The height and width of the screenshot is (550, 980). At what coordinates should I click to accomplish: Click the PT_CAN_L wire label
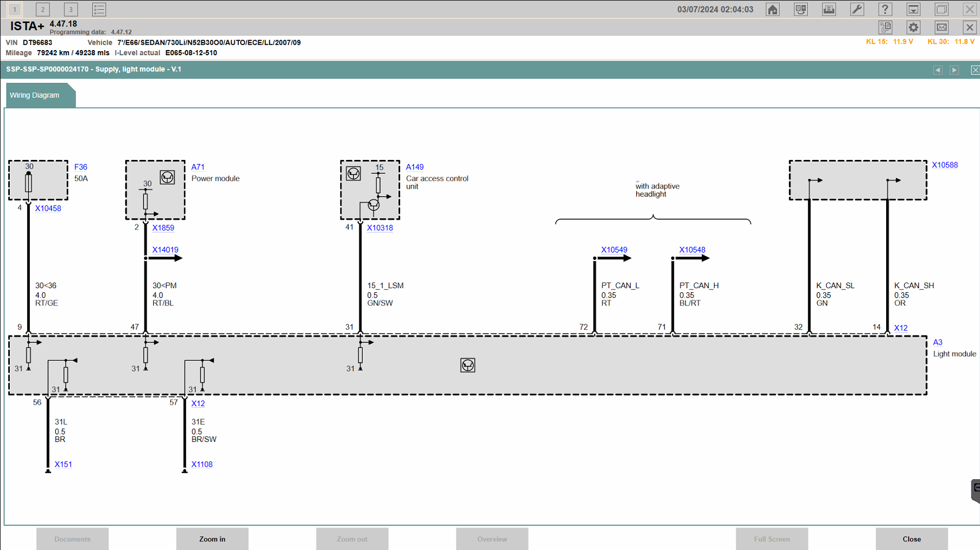[620, 285]
